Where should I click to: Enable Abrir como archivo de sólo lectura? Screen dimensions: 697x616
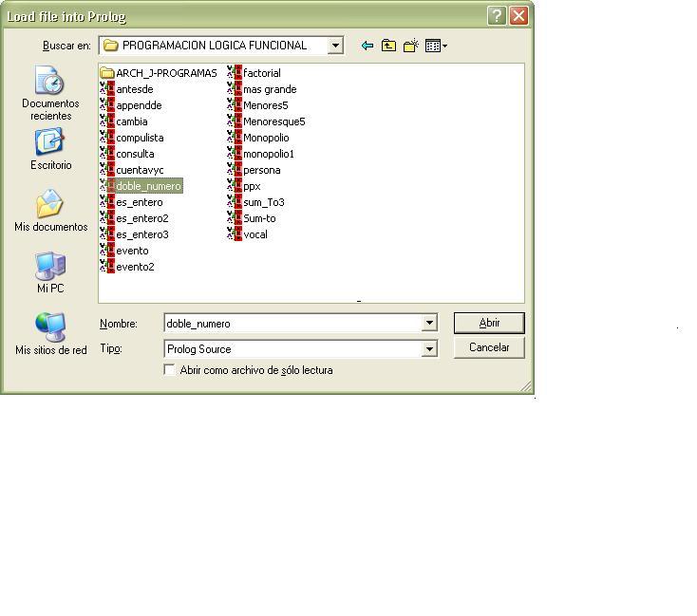(169, 370)
